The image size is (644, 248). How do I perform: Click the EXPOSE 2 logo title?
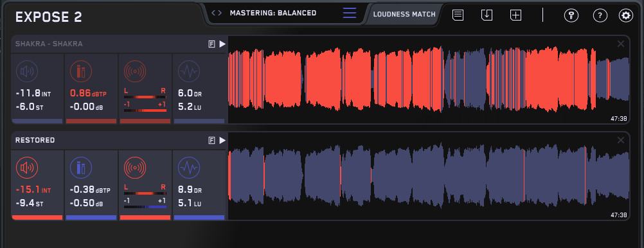48,17
